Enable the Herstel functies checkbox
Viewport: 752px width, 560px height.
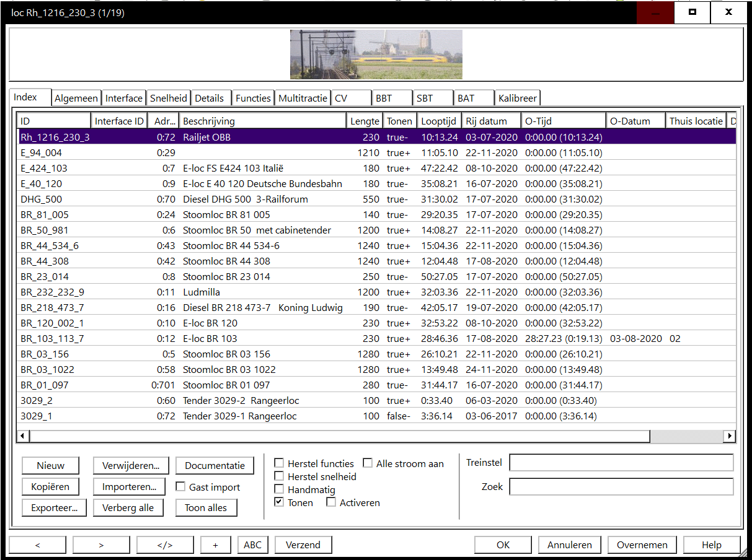click(280, 463)
